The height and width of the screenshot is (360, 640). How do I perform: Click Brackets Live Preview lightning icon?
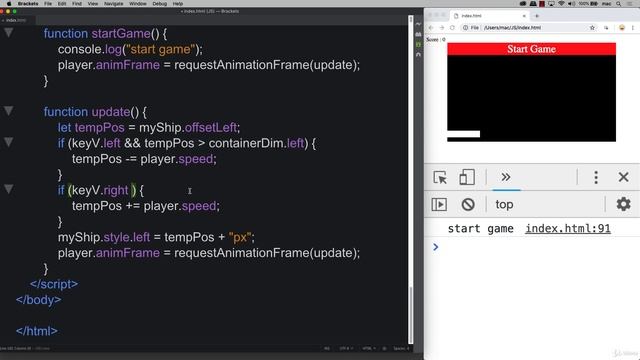(x=418, y=24)
